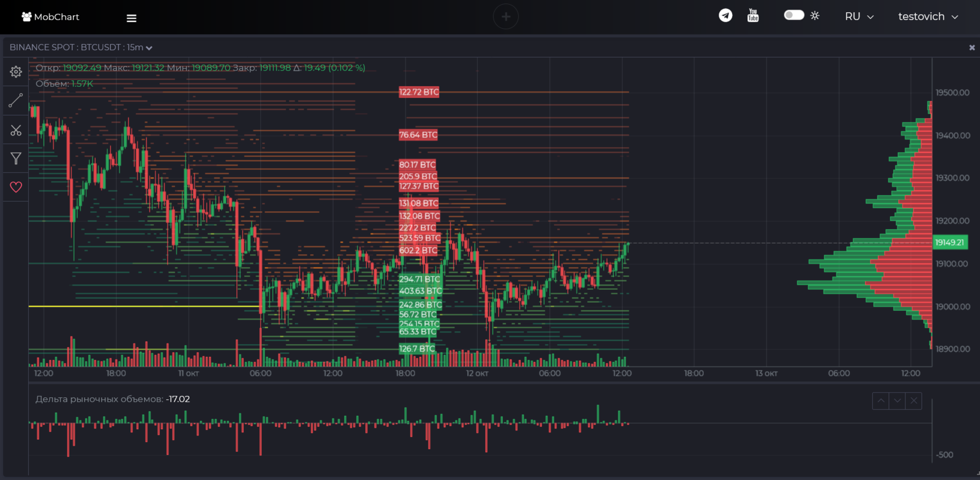Open the testovich account dropdown
980x480 pixels.
[928, 16]
